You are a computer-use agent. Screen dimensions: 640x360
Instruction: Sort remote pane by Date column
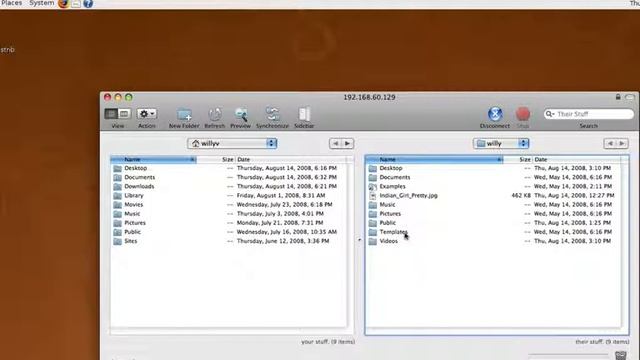click(x=577, y=160)
